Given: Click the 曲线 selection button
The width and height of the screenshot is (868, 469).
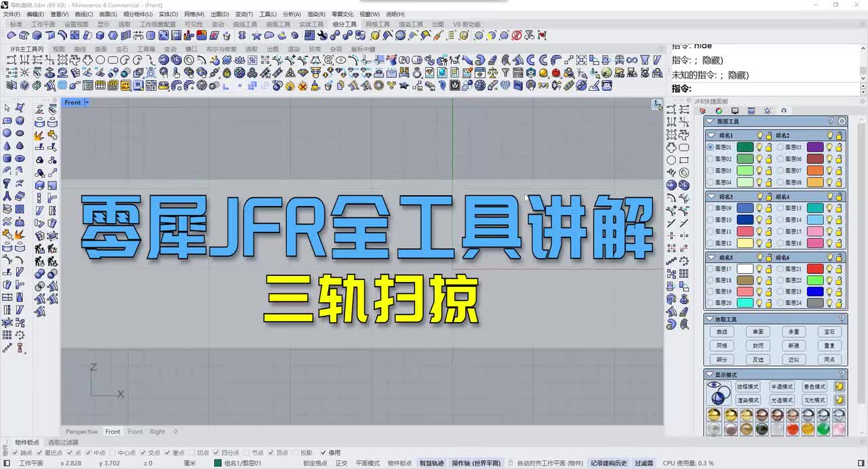Looking at the screenshot, I should pos(722,332).
